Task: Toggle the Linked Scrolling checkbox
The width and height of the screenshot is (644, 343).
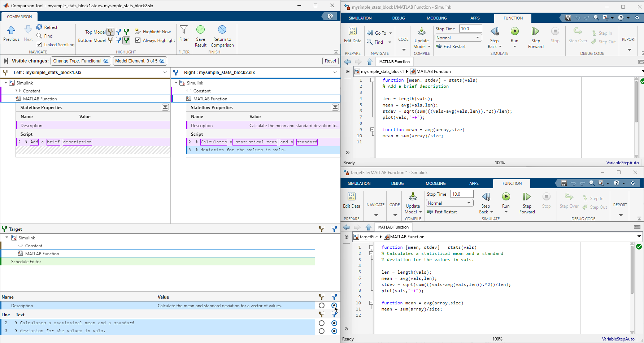Action: (x=39, y=44)
